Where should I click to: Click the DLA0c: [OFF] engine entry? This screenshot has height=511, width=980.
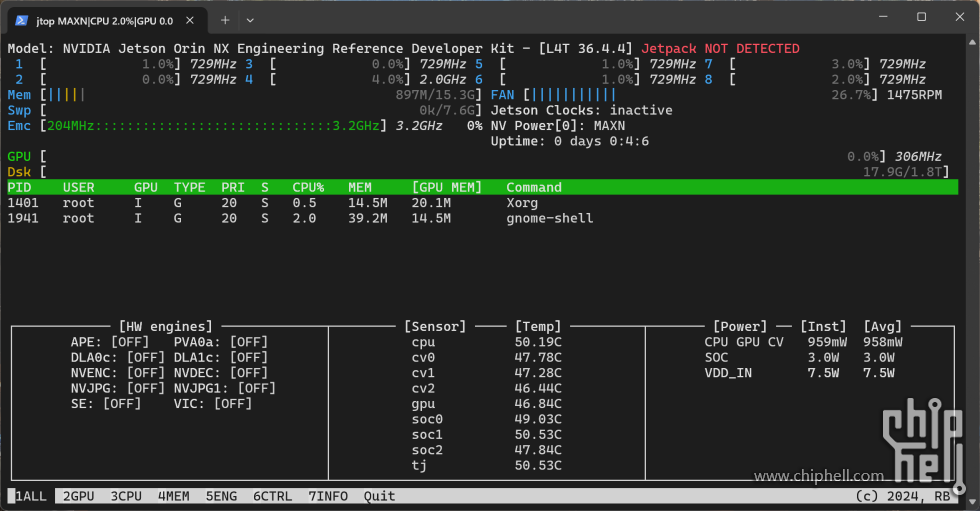click(x=118, y=357)
